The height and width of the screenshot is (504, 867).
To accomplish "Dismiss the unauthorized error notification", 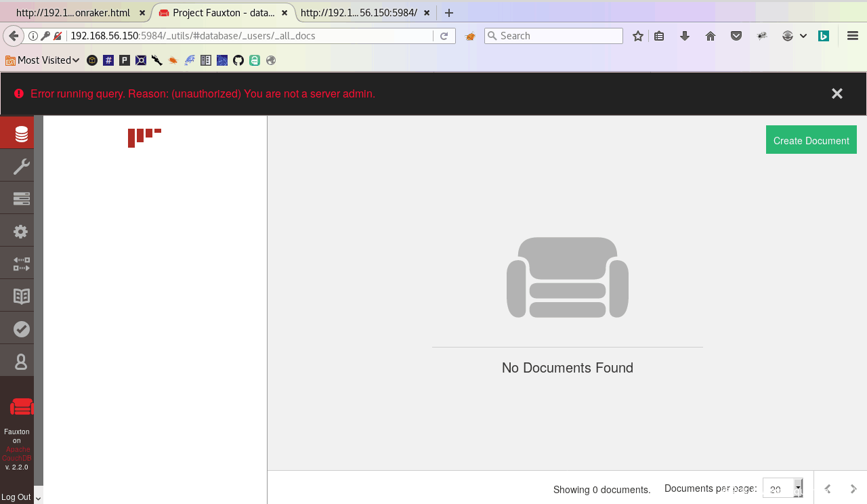I will coord(837,93).
